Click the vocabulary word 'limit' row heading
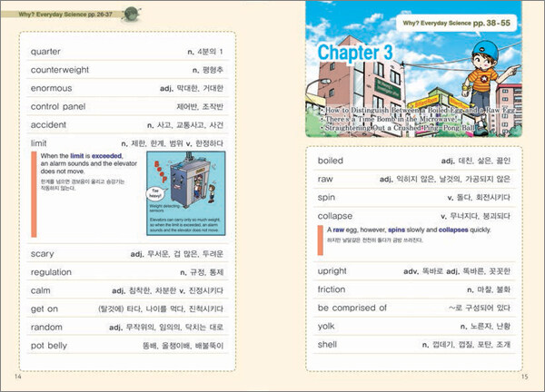Screen dimensions: 545x392 (38, 143)
